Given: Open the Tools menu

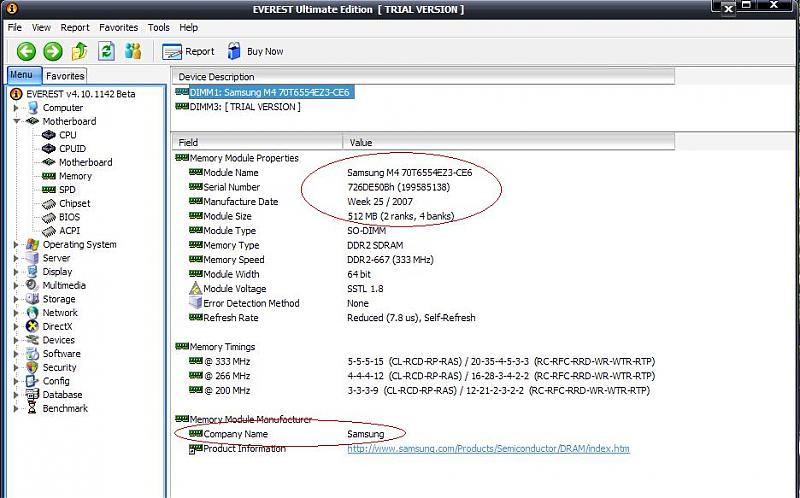Looking at the screenshot, I should tap(159, 27).
